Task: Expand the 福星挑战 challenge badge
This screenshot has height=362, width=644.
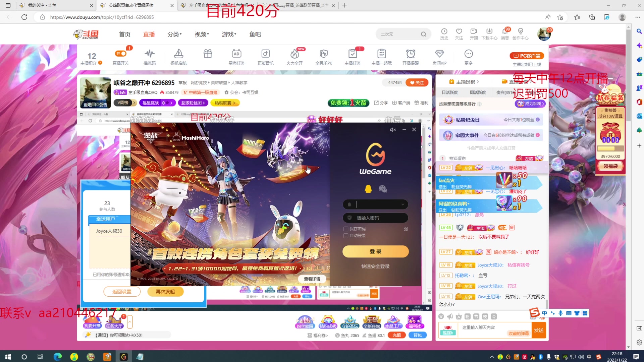Action: coord(158,103)
